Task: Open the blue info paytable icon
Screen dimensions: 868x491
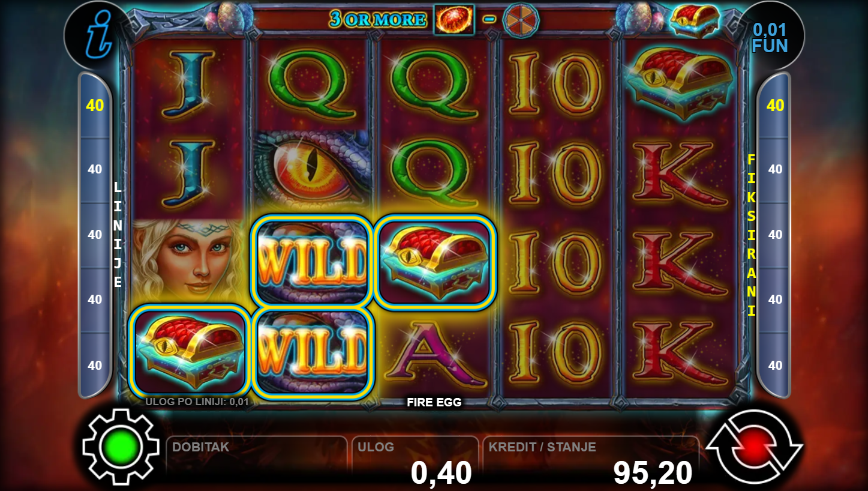Action: [x=96, y=35]
